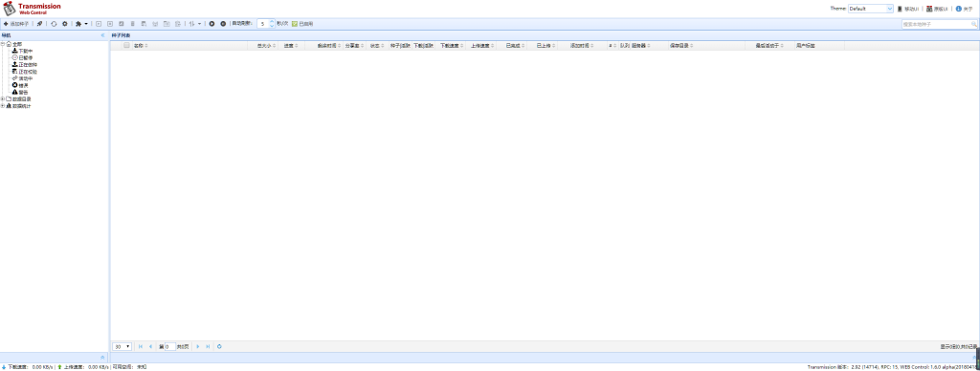Sort by the share ratio column header
980x371 pixels.
[x=354, y=46]
